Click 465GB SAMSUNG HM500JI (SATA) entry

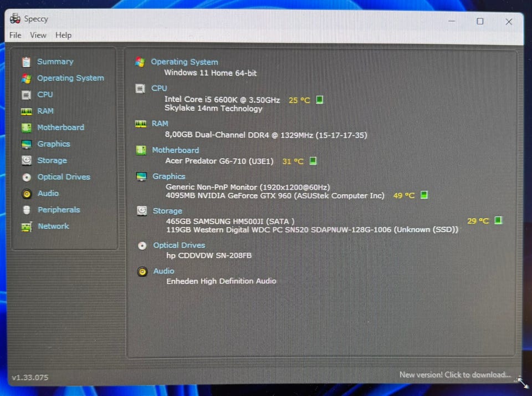[x=230, y=221]
